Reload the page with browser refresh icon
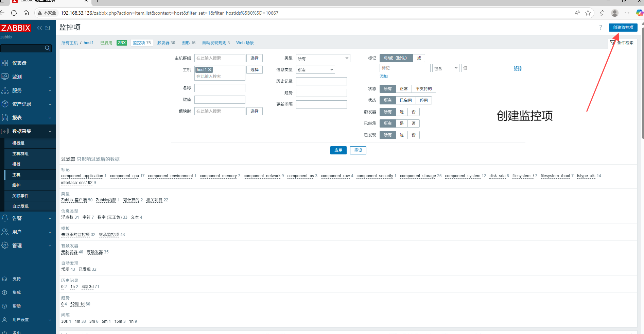644x334 pixels. point(14,13)
